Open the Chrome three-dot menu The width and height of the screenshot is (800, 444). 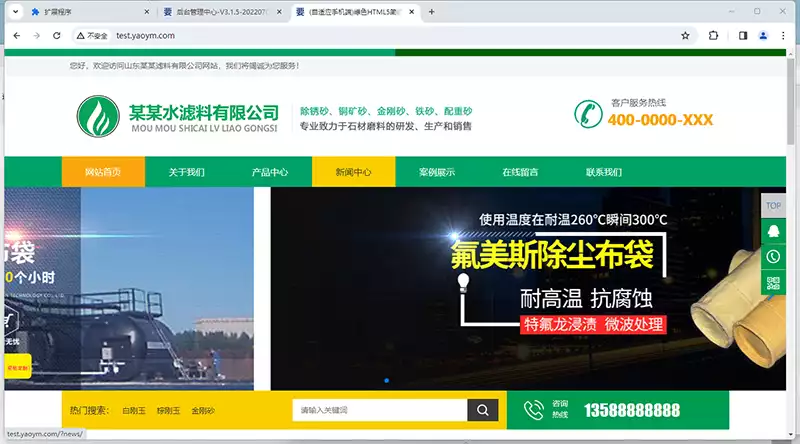(x=785, y=35)
